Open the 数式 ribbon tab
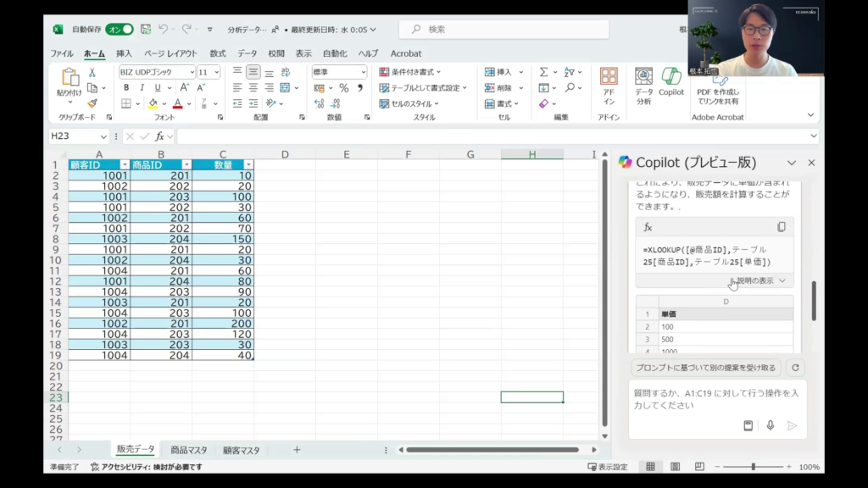 (218, 53)
